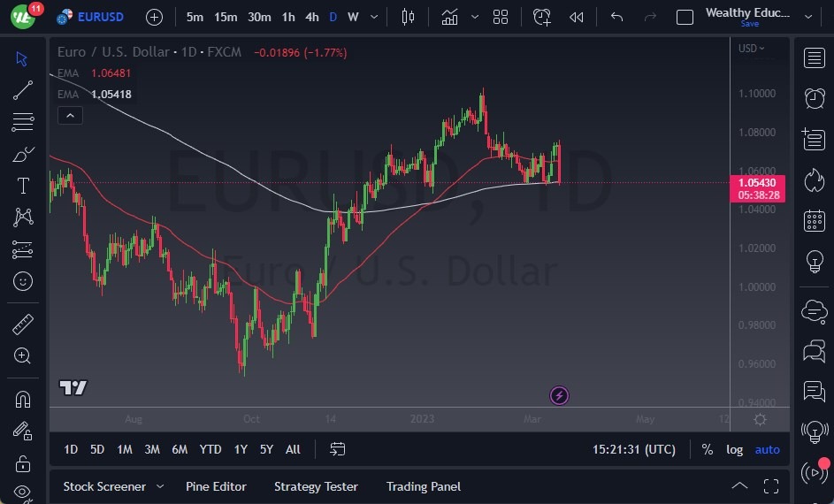Toggle the log scale option
This screenshot has width=834, height=504.
point(735,449)
